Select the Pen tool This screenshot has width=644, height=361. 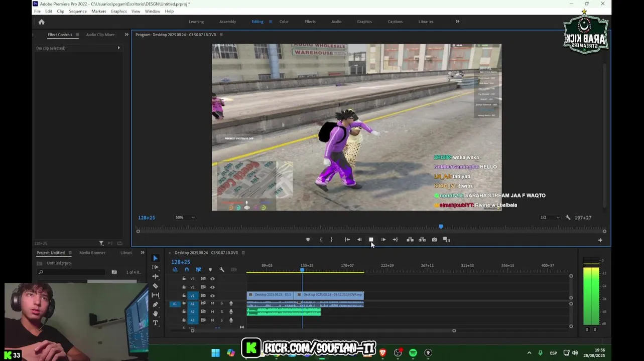point(155,304)
